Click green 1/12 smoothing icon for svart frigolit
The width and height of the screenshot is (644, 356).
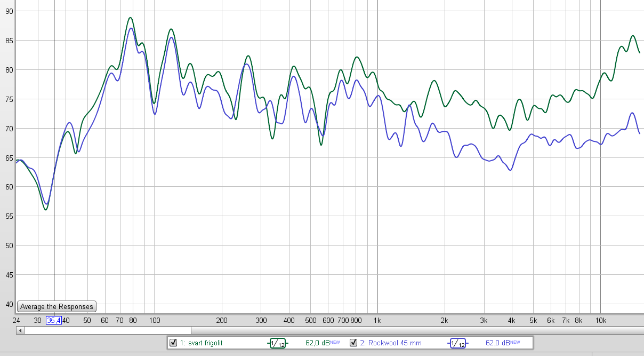[x=277, y=343]
